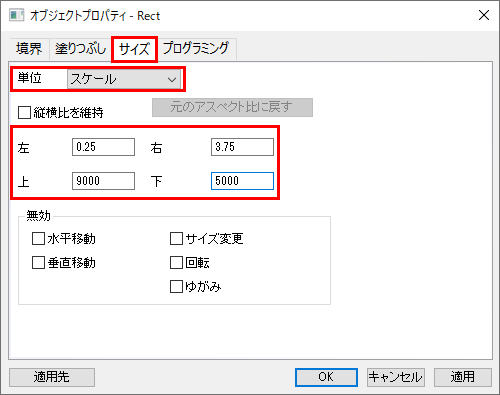
Task: Confirm with the OK button
Action: point(326,377)
